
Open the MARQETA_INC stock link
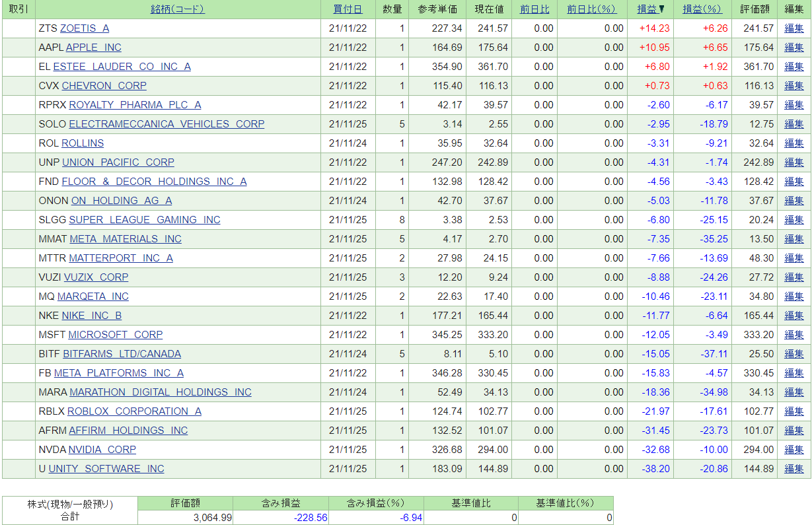93,297
